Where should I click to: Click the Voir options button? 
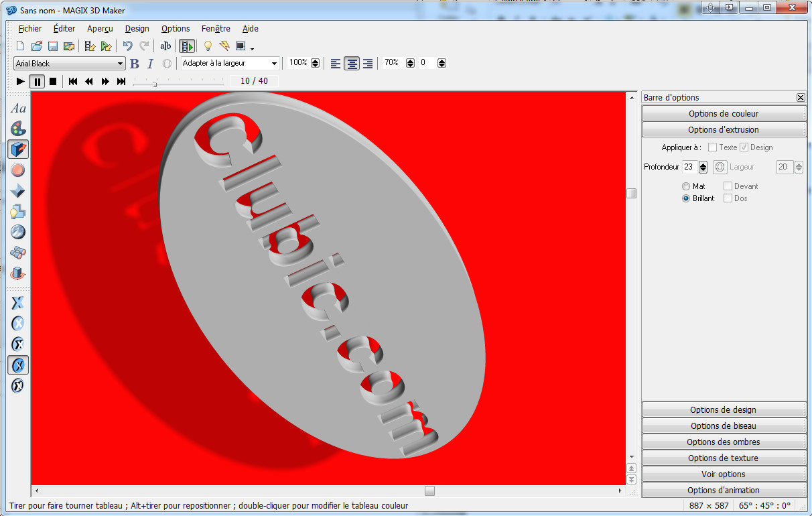[724, 474]
